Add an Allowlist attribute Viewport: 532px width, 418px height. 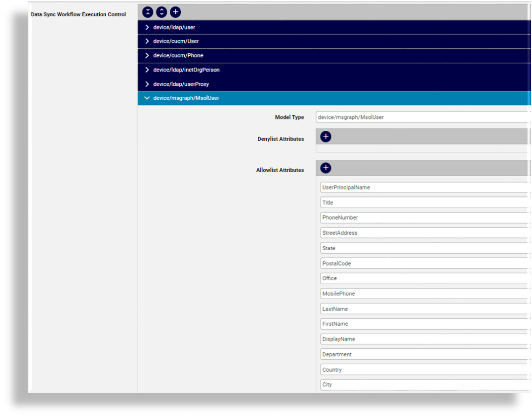[325, 168]
